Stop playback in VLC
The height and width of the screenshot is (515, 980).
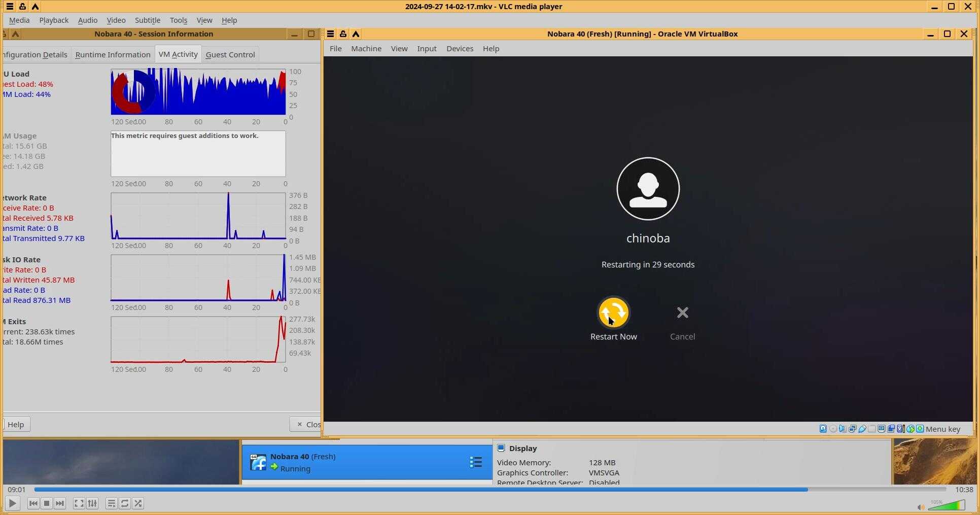(47, 503)
